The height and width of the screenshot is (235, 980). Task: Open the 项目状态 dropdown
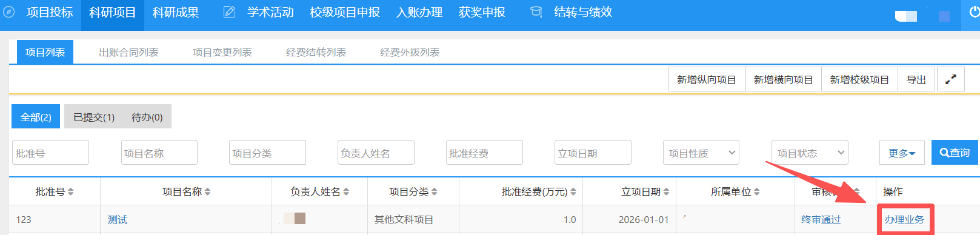pos(810,153)
